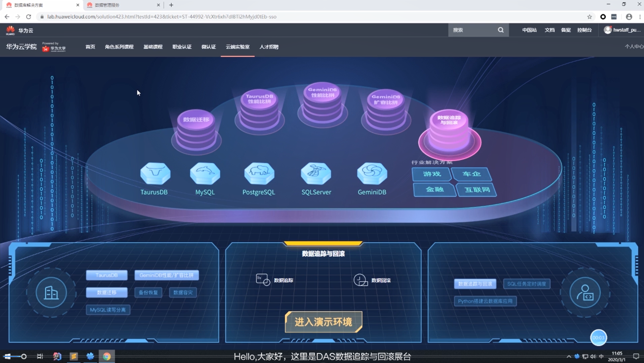Open the notification center icon
644x363 pixels.
(x=636, y=357)
